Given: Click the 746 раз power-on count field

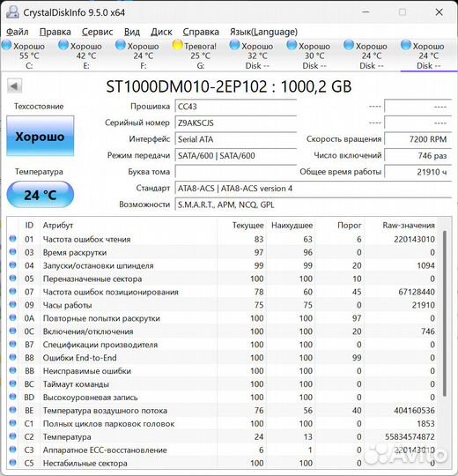Looking at the screenshot, I should pyautogui.click(x=418, y=156).
